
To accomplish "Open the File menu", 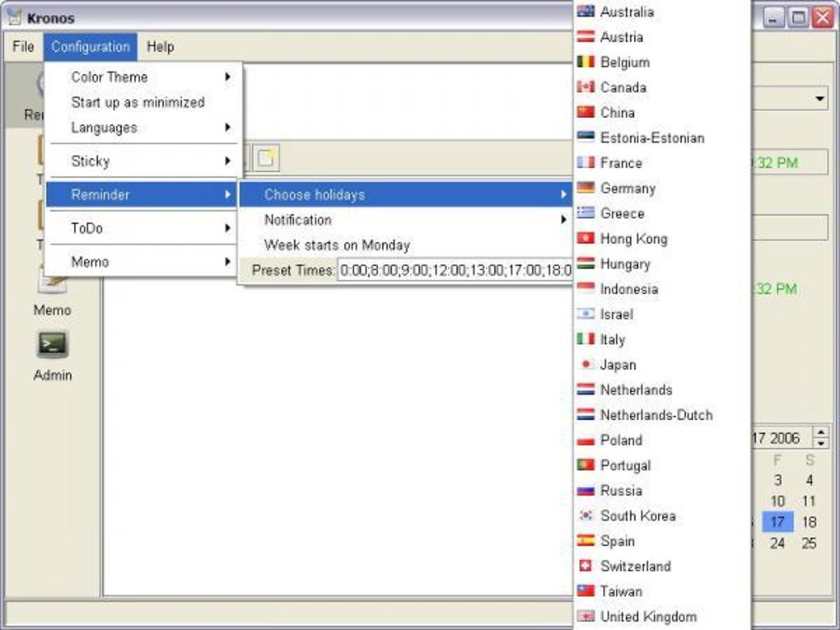I will [23, 47].
